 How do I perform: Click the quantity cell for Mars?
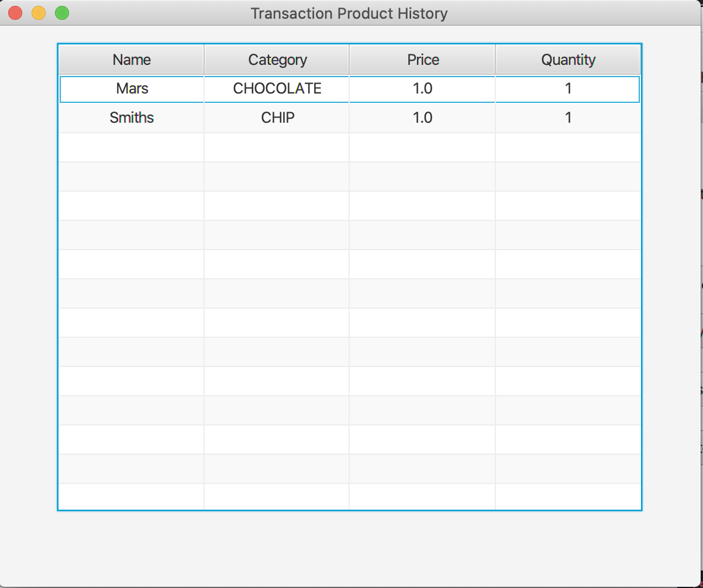(568, 88)
